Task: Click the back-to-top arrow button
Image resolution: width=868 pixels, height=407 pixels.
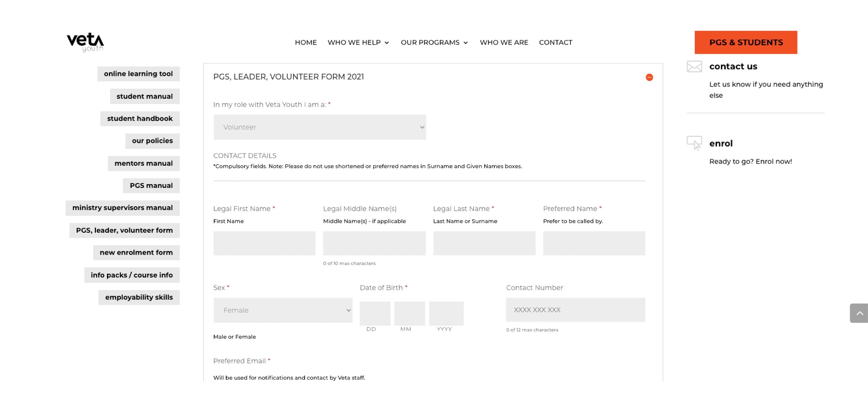Action: click(859, 313)
